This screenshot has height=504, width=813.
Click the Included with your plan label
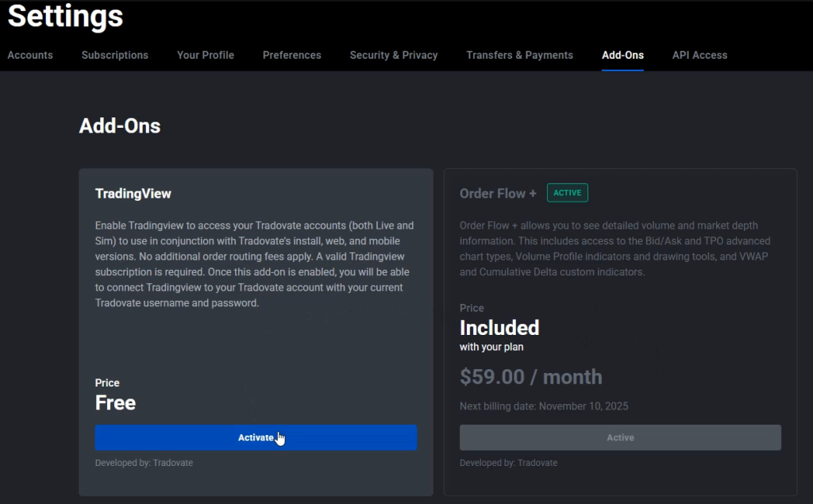click(x=499, y=334)
